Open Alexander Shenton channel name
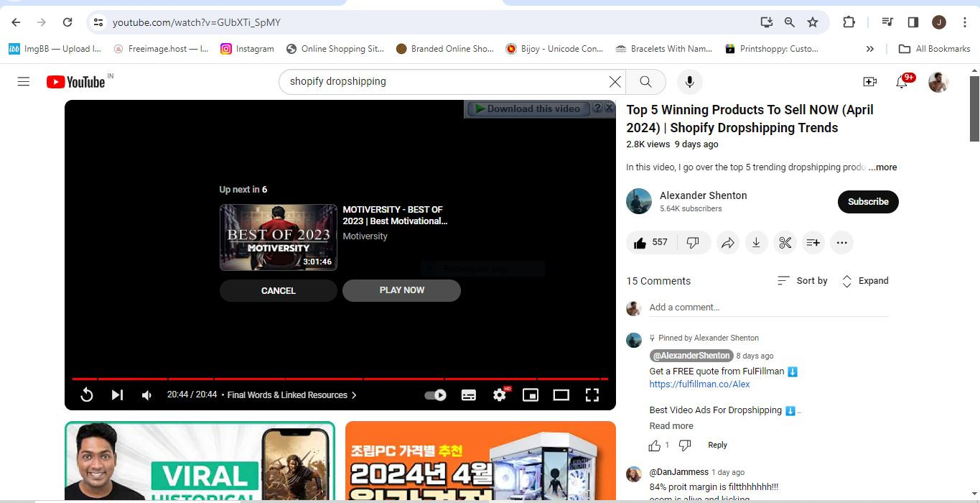 click(703, 195)
